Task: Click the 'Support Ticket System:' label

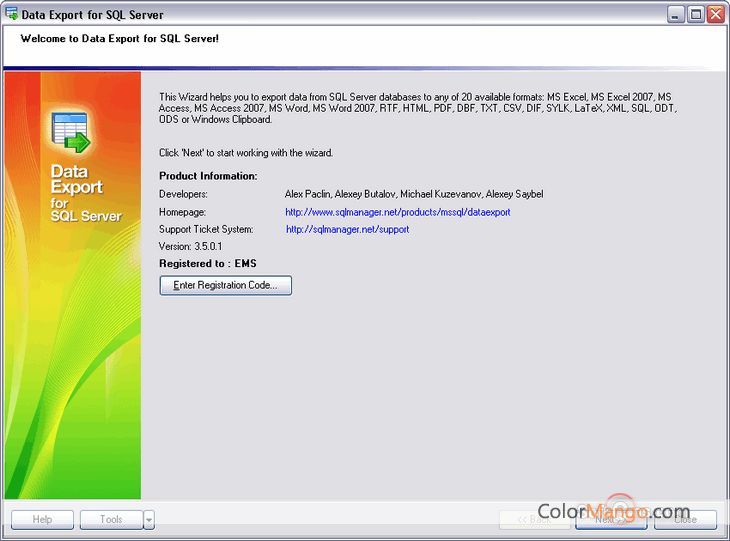Action: pyautogui.click(x=206, y=230)
